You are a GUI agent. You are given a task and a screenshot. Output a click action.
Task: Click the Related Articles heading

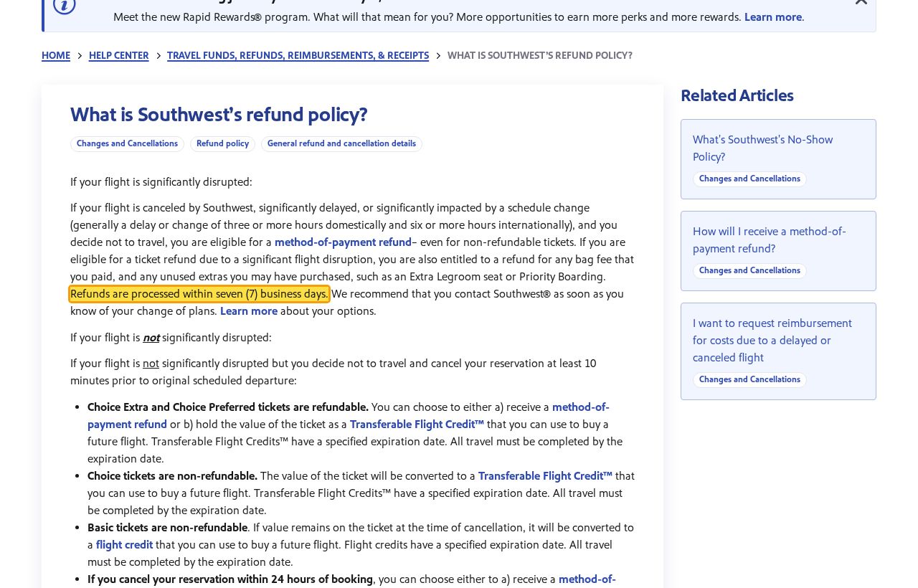737,95
